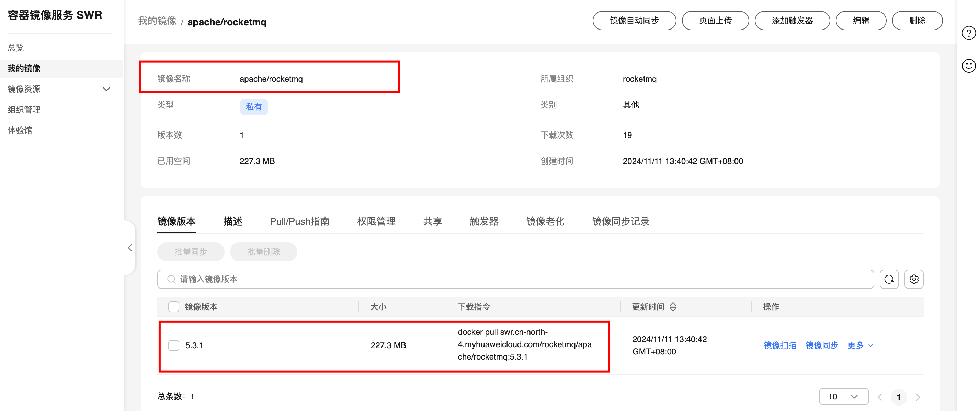Image resolution: width=980 pixels, height=411 pixels.
Task: Click the sort icon on 更新时间 column
Action: point(673,307)
